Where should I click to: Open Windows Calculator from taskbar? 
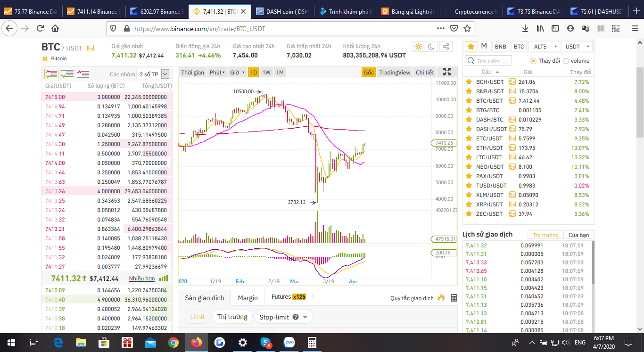click(x=312, y=343)
